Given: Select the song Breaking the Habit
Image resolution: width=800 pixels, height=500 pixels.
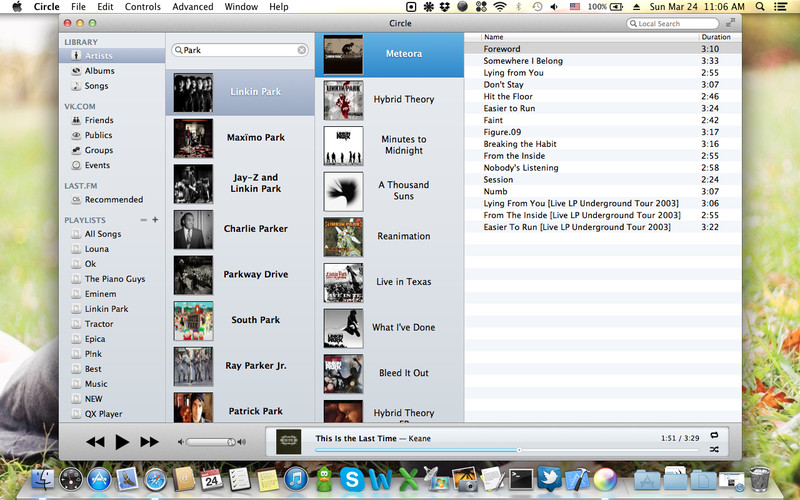Looking at the screenshot, I should pyautogui.click(x=603, y=144).
